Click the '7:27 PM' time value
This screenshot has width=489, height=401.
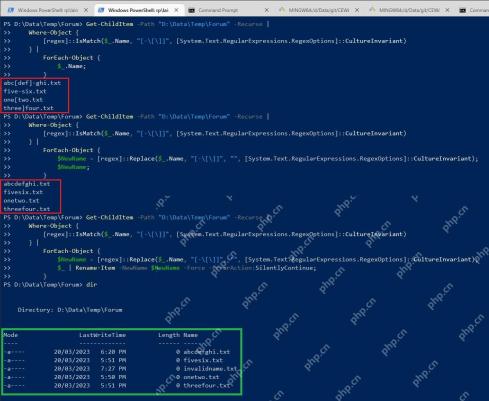pos(113,369)
